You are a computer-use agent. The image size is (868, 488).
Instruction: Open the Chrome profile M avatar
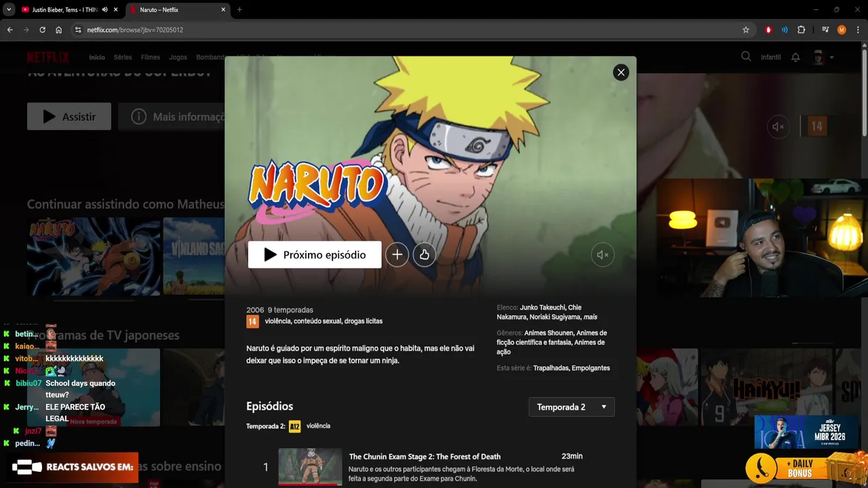coord(842,30)
